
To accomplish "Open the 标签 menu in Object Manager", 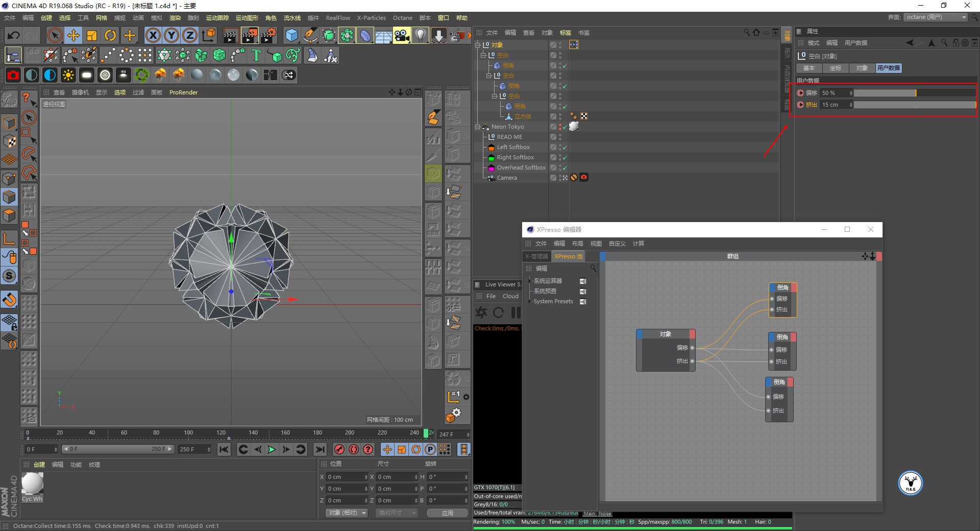I will pos(566,33).
